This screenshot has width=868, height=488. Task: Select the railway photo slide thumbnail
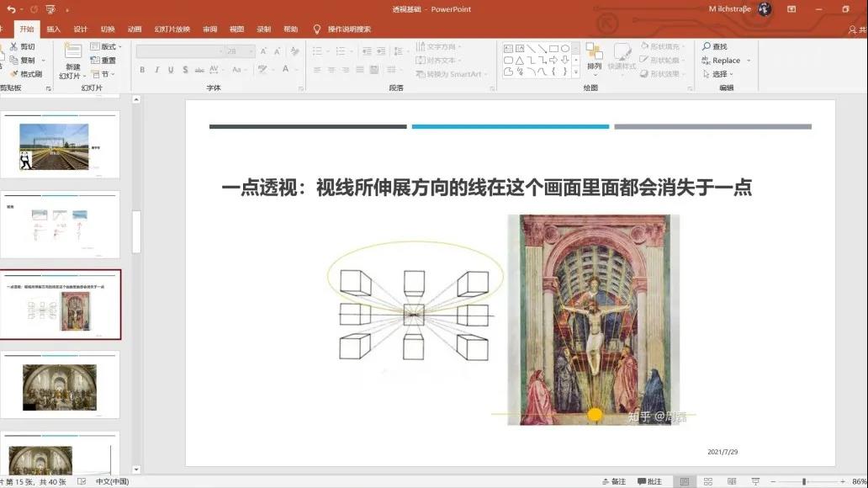click(x=61, y=146)
